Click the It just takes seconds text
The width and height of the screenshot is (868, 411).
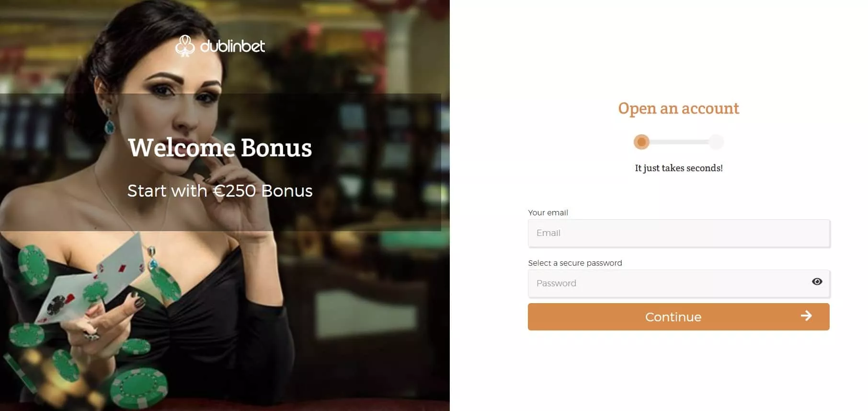click(678, 168)
